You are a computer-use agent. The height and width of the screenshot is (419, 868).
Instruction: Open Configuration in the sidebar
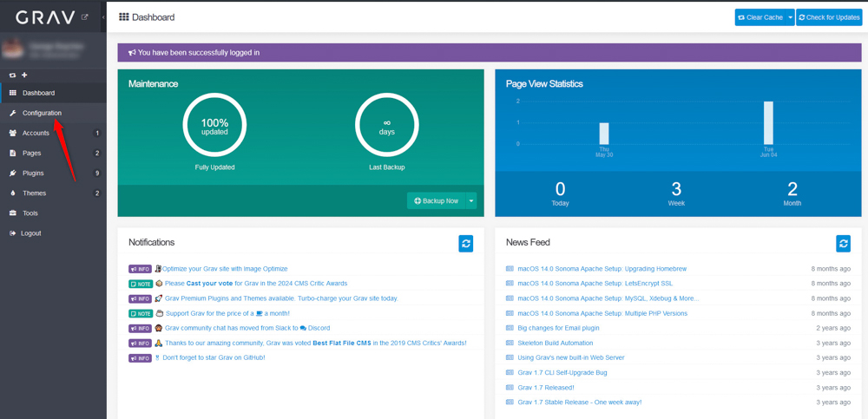53,113
